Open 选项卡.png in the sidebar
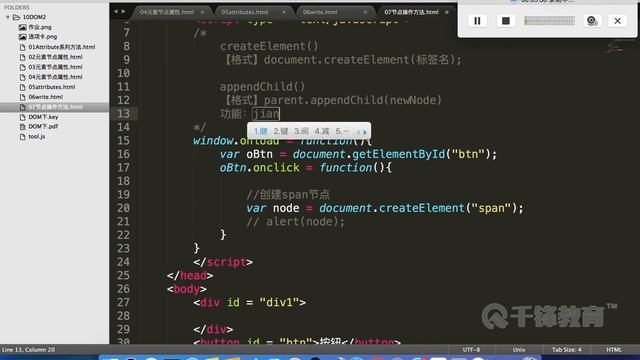The width and height of the screenshot is (640, 360). 42,37
